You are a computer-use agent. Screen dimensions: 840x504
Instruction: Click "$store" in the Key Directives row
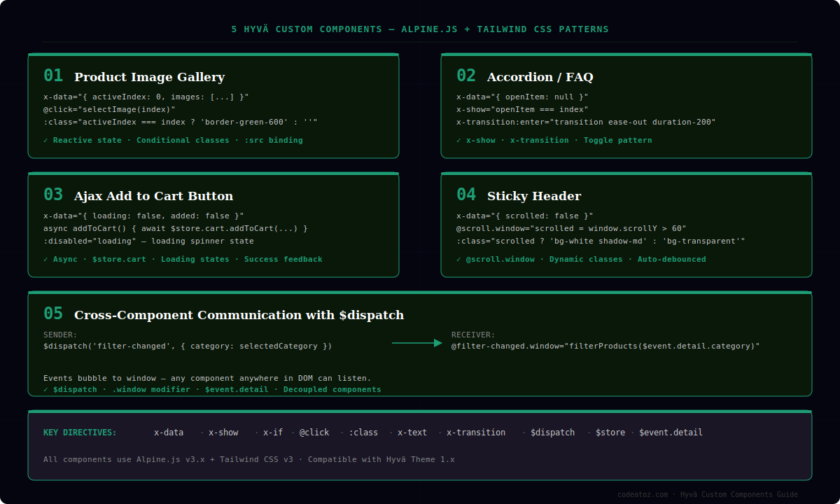point(610,433)
